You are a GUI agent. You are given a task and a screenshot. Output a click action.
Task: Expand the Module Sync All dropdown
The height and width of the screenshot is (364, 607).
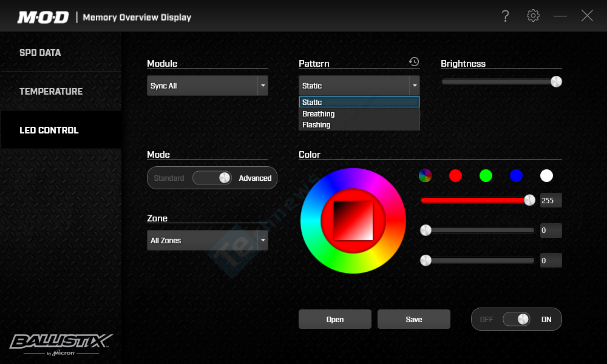point(208,86)
